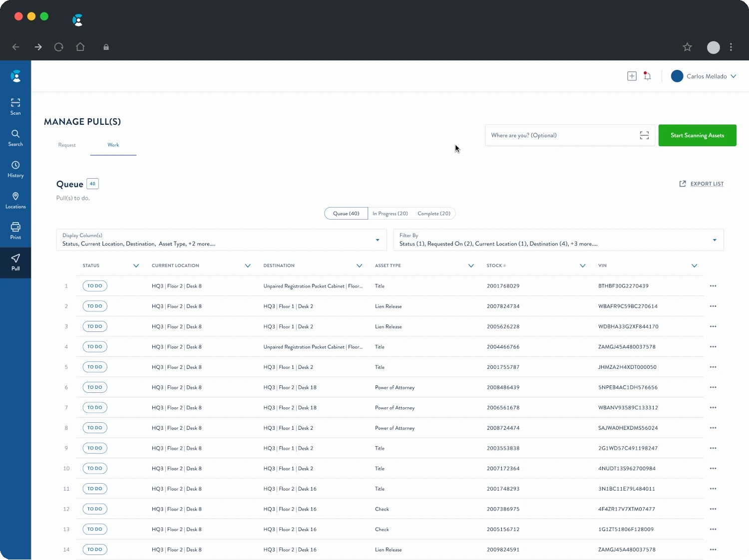
Task: Click the browser forward arrow
Action: (38, 47)
